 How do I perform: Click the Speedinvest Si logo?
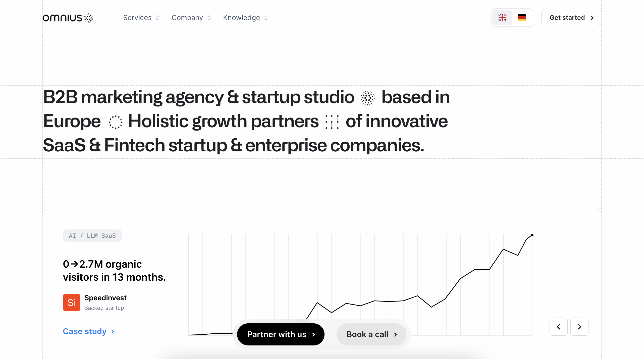point(72,302)
